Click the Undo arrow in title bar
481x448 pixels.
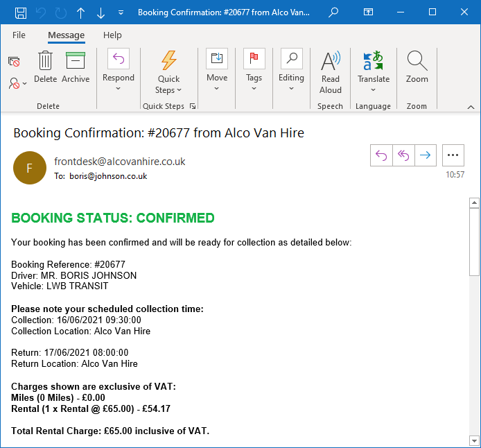(41, 13)
